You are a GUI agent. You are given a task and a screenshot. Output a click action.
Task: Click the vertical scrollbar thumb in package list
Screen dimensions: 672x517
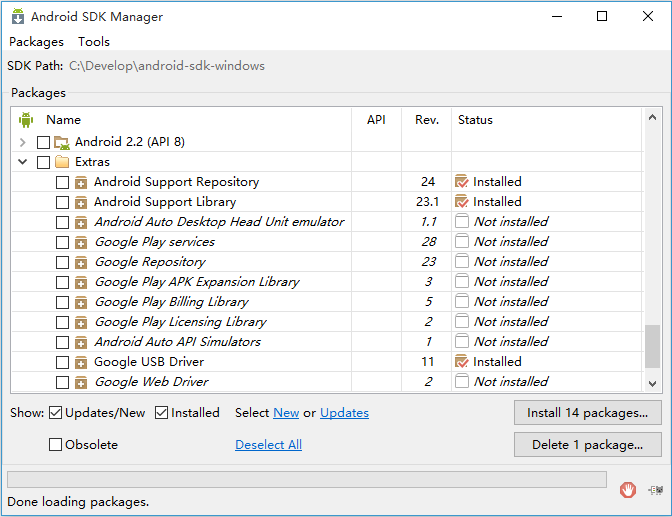click(652, 346)
